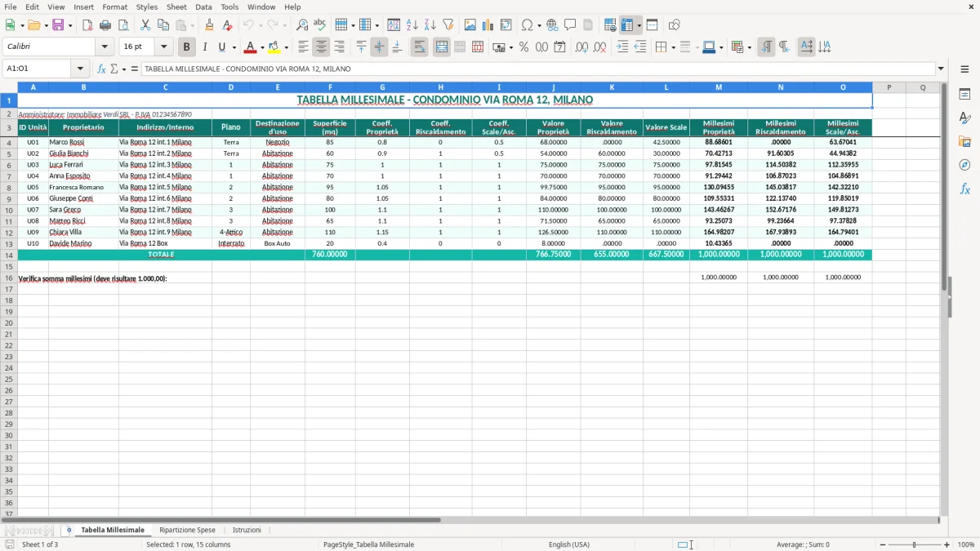The image size is (980, 551).
Task: Click the 100% zoom level
Action: pyautogui.click(x=966, y=544)
